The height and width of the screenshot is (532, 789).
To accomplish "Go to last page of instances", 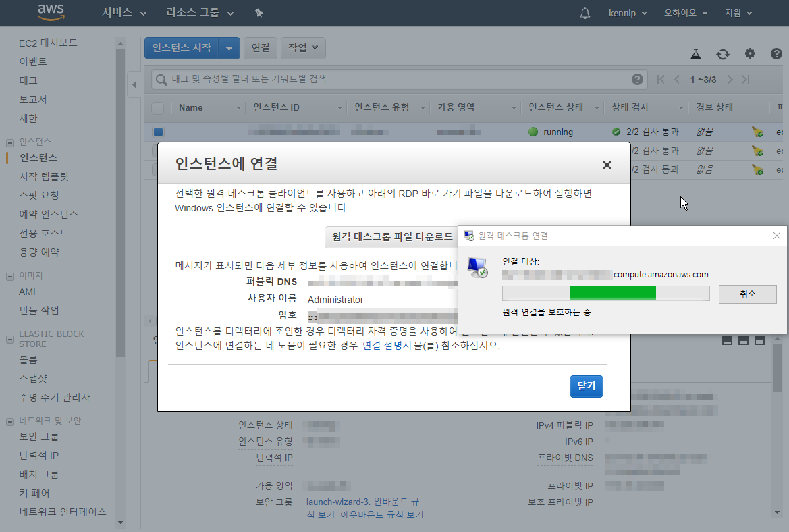I will pyautogui.click(x=746, y=80).
